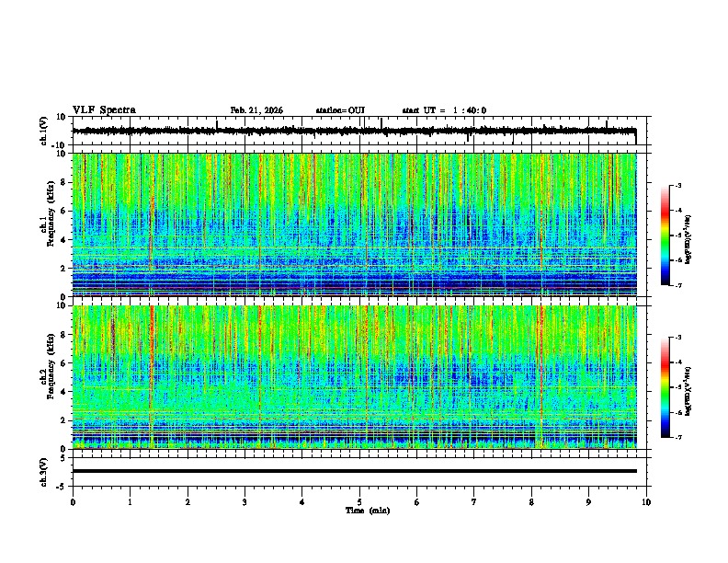728x563 pixels.
Task: Click the time axis tick label '2'
Action: tap(188, 502)
